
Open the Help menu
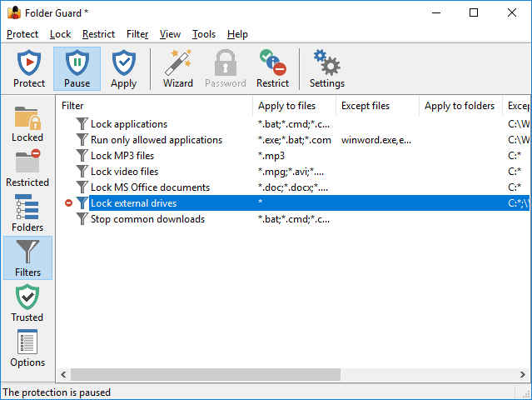pyautogui.click(x=237, y=34)
